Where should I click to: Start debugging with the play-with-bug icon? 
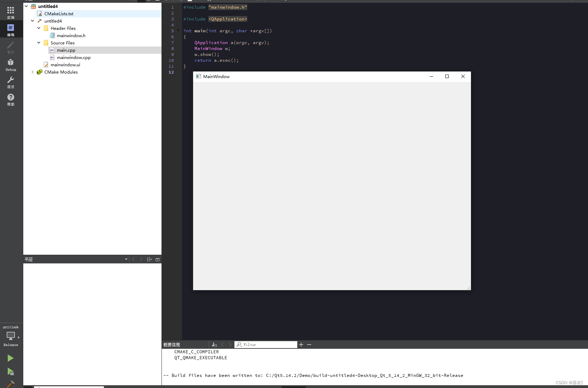click(10, 372)
